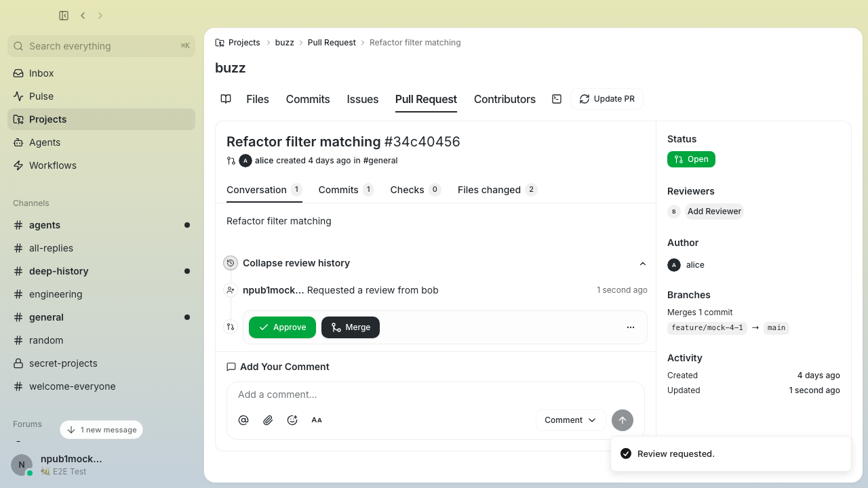Screen dimensions: 868x488
Task: Click Add Reviewer button
Action: point(714,211)
